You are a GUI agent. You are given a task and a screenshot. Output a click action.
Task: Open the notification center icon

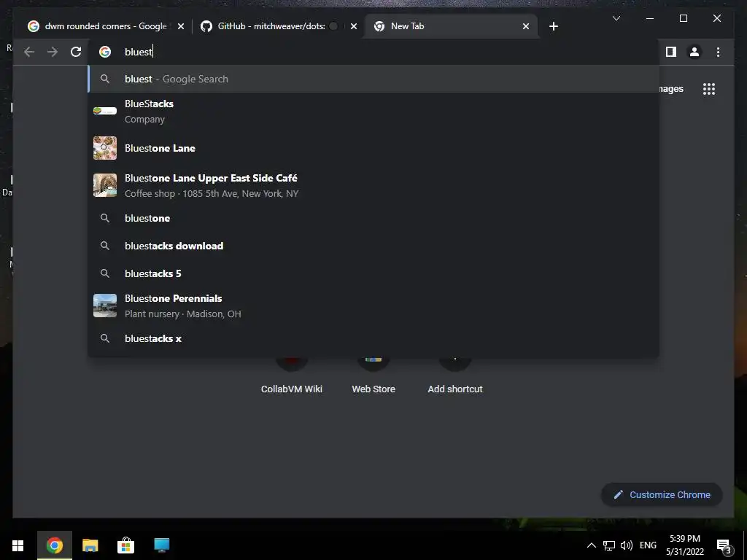click(x=724, y=545)
